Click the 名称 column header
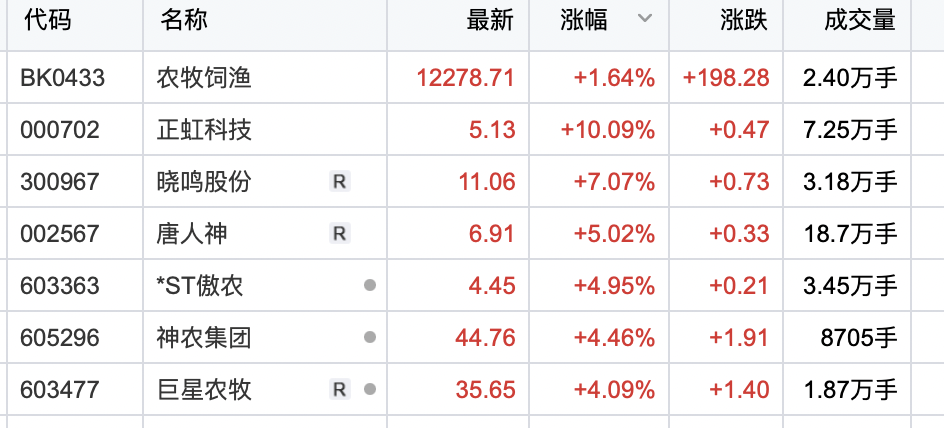The width and height of the screenshot is (944, 428). [x=184, y=21]
